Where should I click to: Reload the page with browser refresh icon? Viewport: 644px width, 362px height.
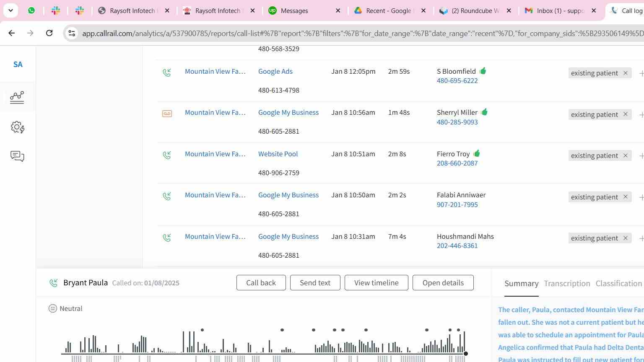[x=49, y=33]
